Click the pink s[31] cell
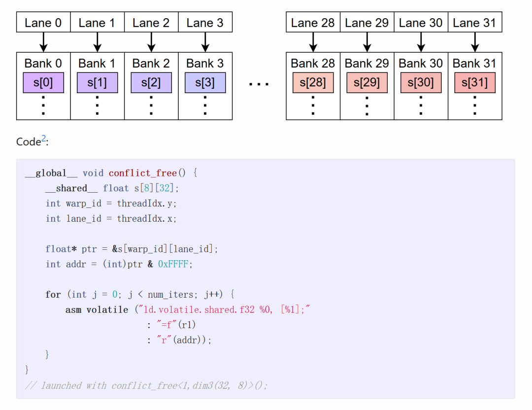This screenshot has height=410, width=532. click(475, 83)
